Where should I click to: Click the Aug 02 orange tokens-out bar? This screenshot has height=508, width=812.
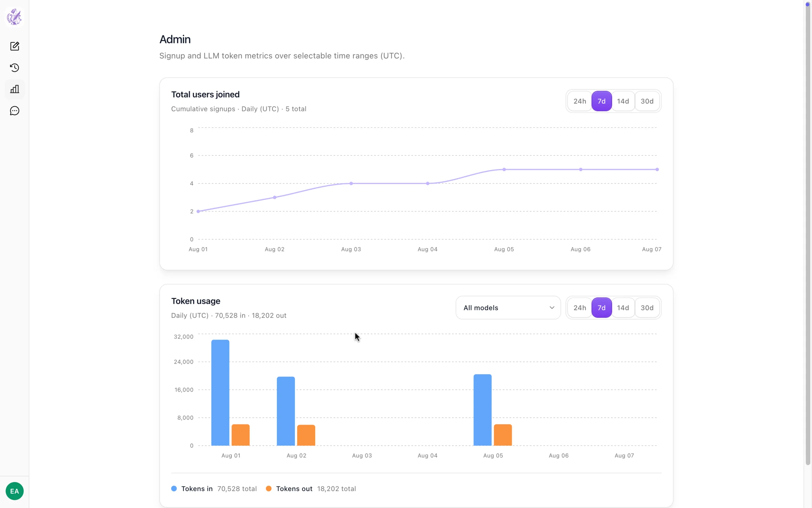[306, 435]
